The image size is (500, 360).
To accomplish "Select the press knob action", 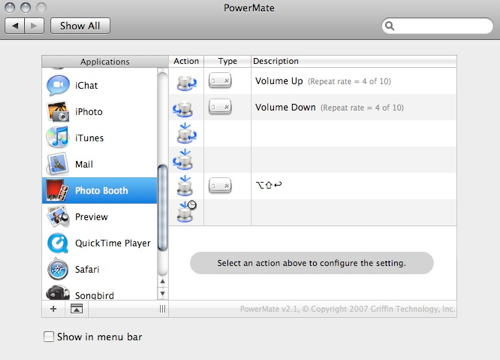I will (x=185, y=186).
